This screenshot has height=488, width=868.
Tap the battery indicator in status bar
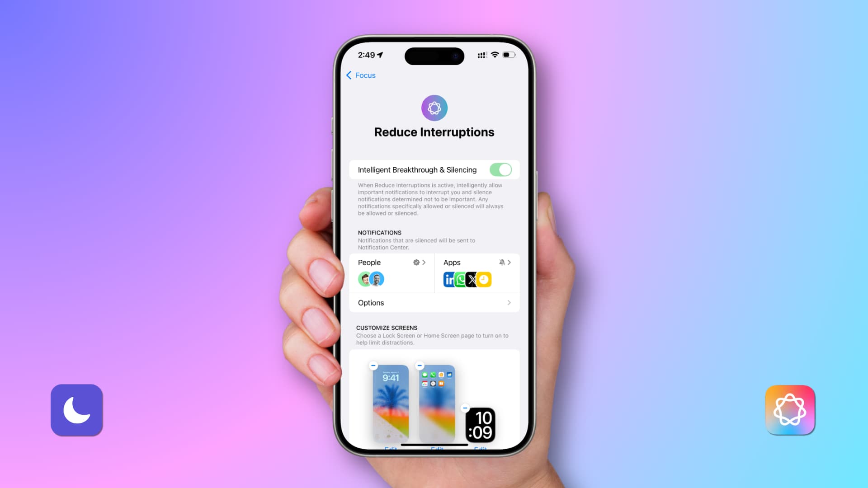(509, 55)
